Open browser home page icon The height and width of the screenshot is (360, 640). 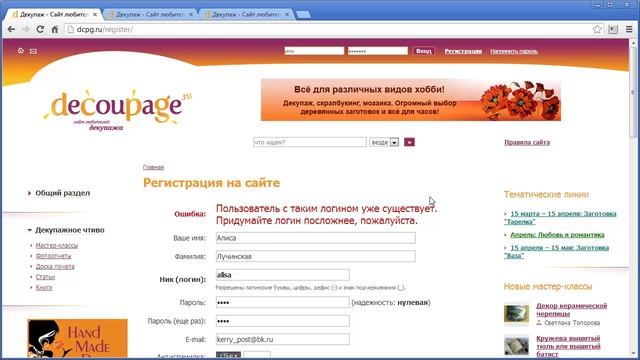(x=54, y=29)
